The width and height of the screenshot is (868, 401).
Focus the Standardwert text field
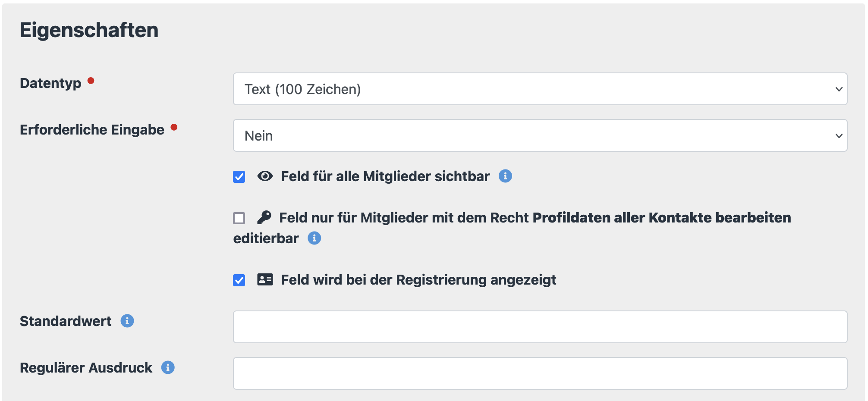[x=540, y=327]
